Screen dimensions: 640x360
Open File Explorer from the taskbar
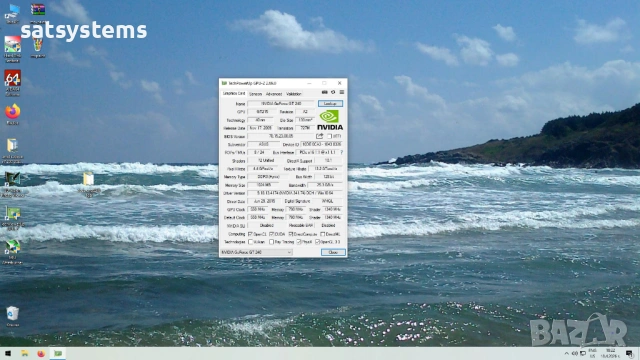click(x=25, y=353)
